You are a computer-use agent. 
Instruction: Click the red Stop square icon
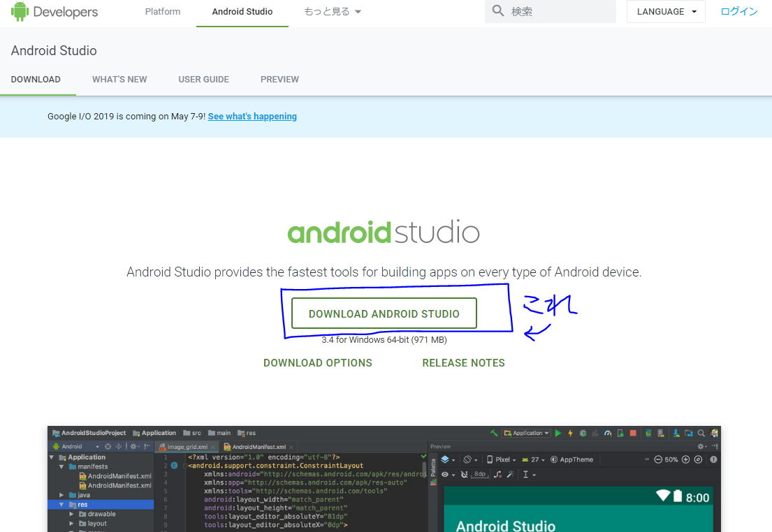633,433
